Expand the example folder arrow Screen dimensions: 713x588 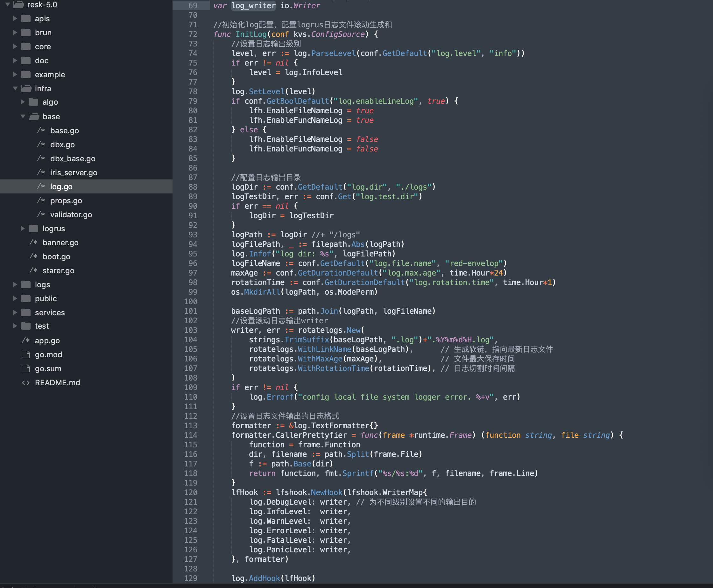click(15, 74)
